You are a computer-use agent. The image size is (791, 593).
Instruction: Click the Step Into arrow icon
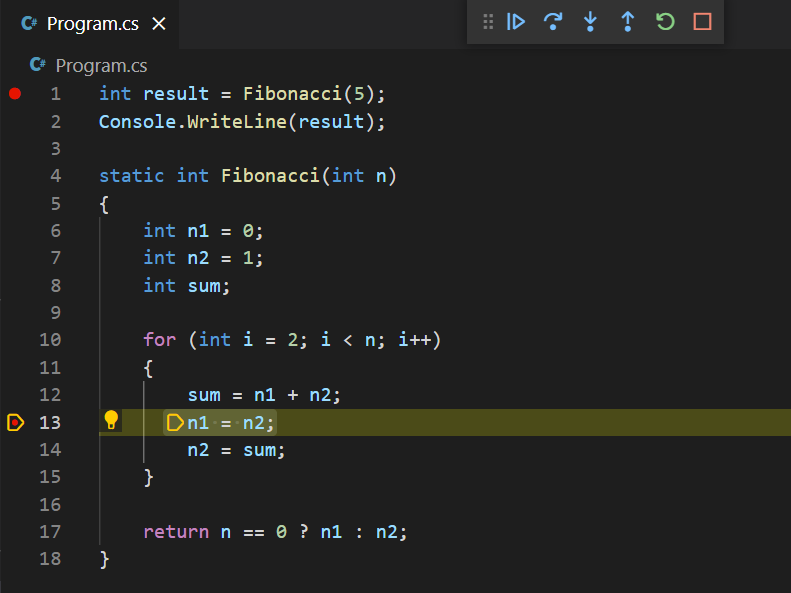click(590, 21)
